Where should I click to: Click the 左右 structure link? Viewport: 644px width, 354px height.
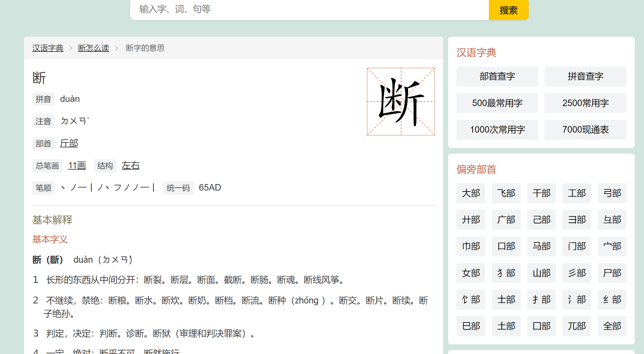coord(130,165)
